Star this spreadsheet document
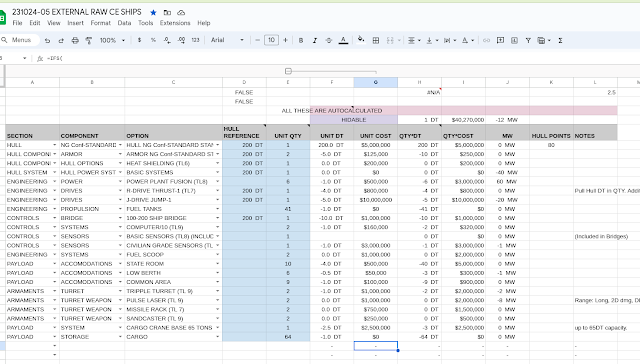The height and width of the screenshot is (364, 640). point(153,13)
